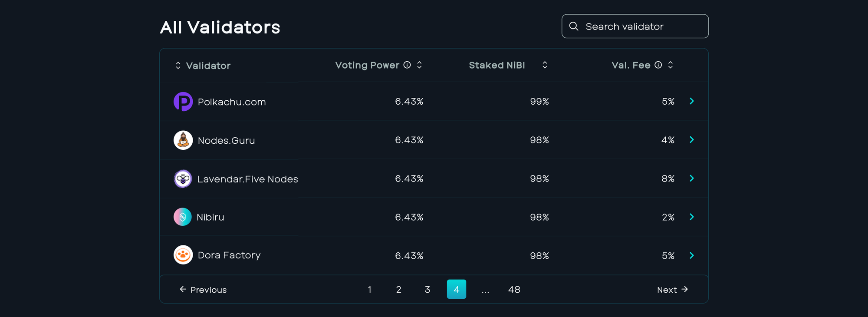Click the Polkachu.com validator logo
The width and height of the screenshot is (868, 317).
[x=183, y=102]
